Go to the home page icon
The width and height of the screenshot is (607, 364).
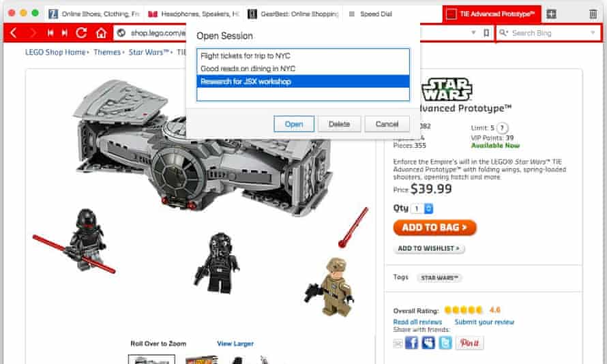(101, 33)
